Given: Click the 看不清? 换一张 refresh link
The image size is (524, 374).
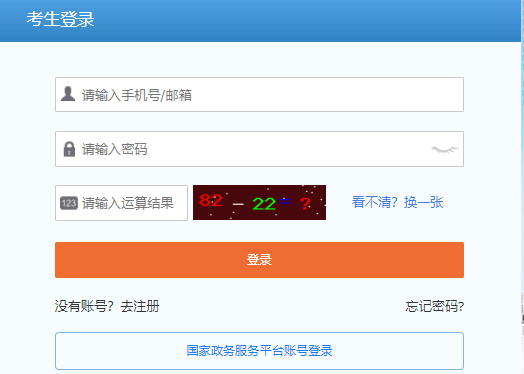Looking at the screenshot, I should [397, 202].
